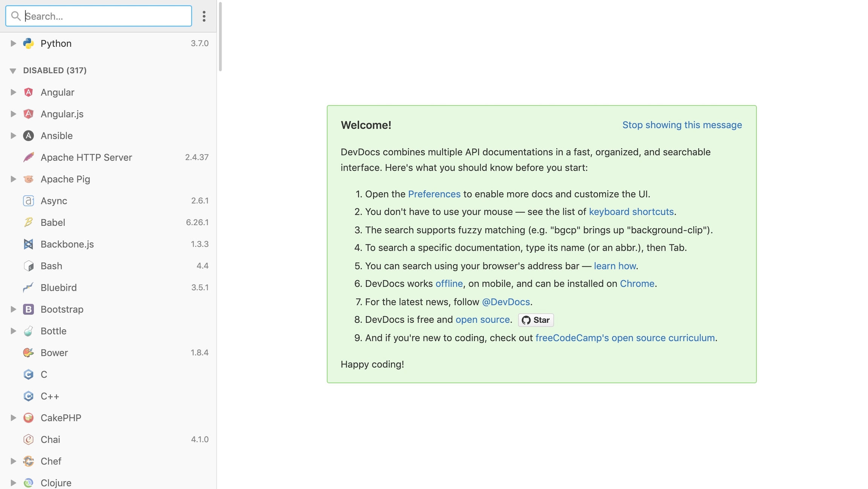Click the sidebar scrollbar handle

[220, 36]
